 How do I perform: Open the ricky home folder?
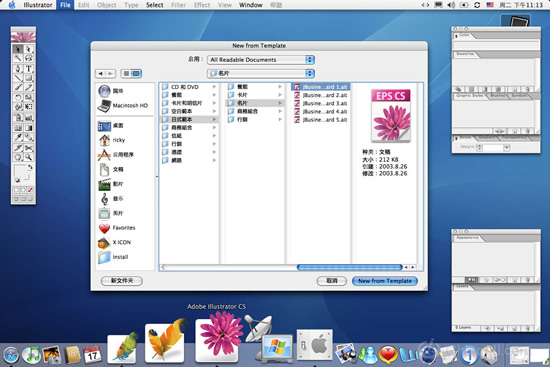(x=112, y=140)
